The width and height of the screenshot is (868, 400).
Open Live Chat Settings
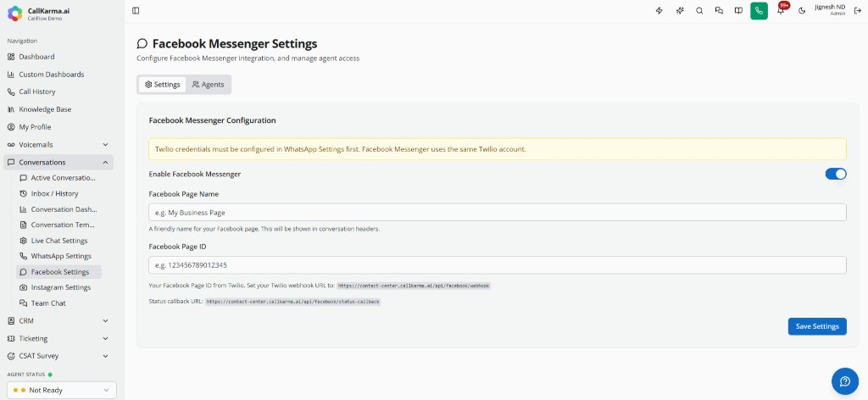tap(58, 241)
